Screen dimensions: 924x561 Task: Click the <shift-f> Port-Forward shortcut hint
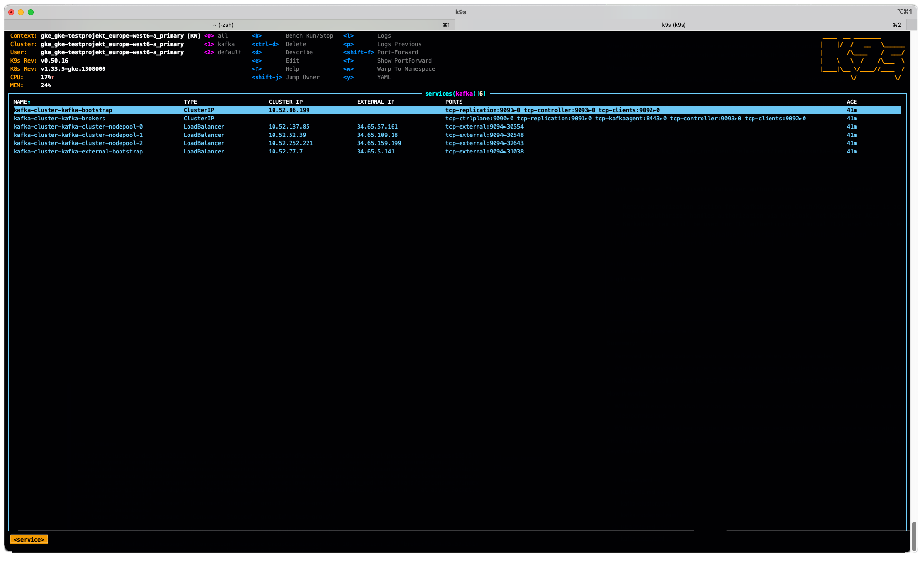pyautogui.click(x=380, y=52)
